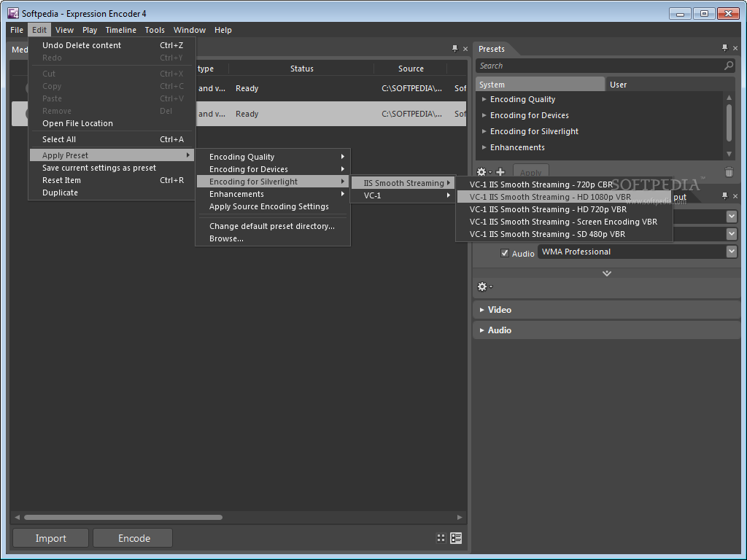Image resolution: width=747 pixels, height=560 pixels.
Task: Collapse the section with double chevron
Action: (x=606, y=273)
